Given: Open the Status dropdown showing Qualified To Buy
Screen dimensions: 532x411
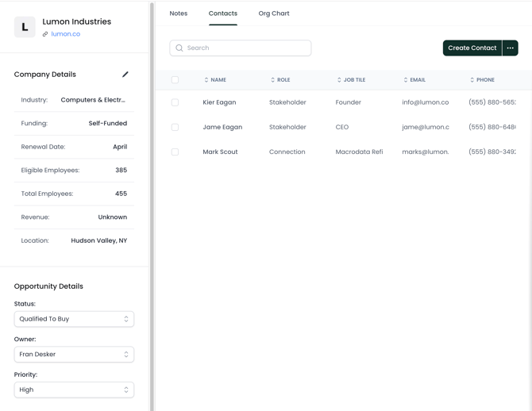Looking at the screenshot, I should pos(74,319).
